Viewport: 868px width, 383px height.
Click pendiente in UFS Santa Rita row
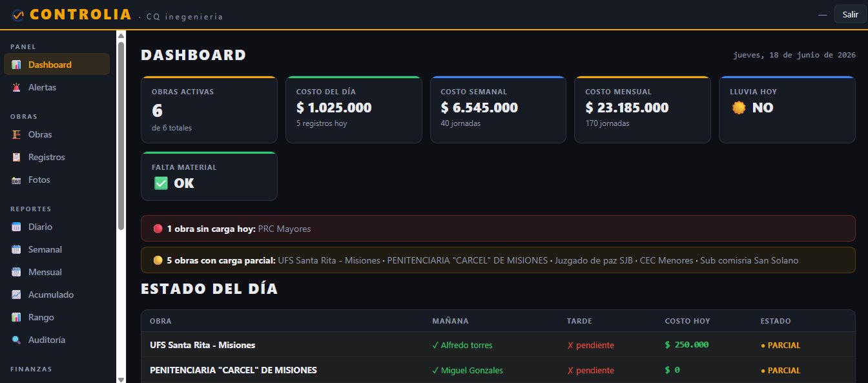[x=590, y=345]
